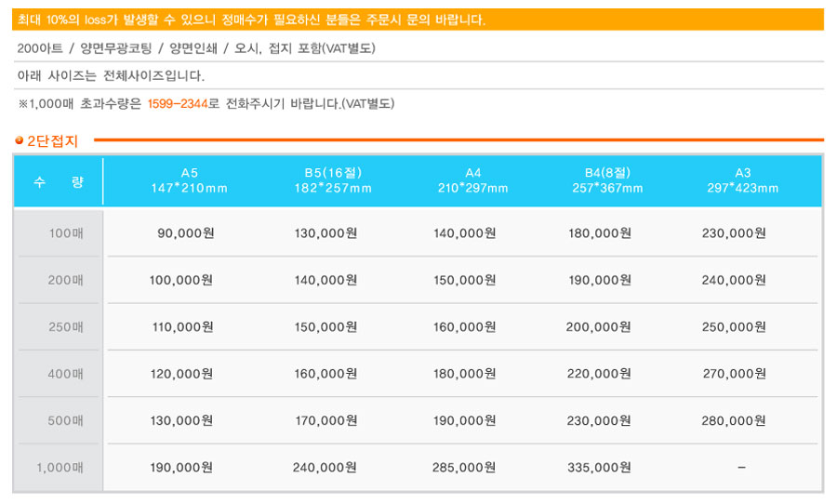Click the 90,000원 price for A5
837x504 pixels.
(x=187, y=233)
